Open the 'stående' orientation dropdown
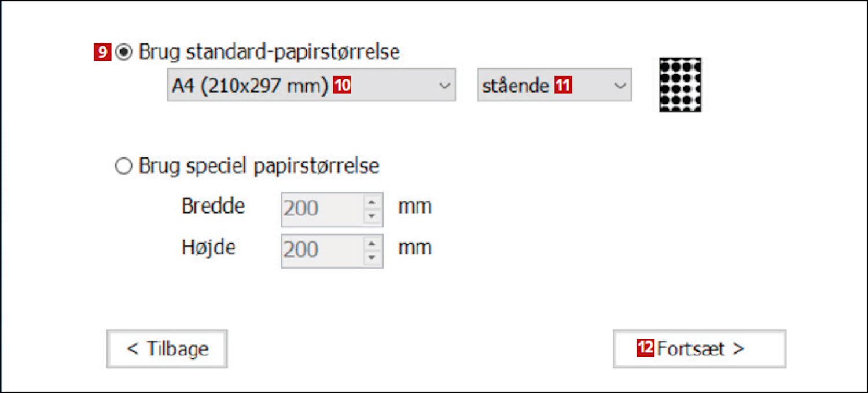Screen dimensions: 868x393 point(554,85)
